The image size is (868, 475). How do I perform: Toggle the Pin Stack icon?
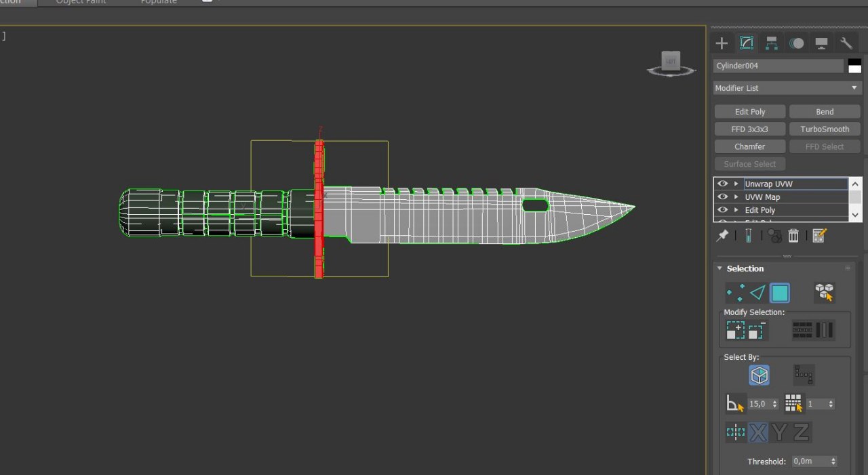[723, 235]
